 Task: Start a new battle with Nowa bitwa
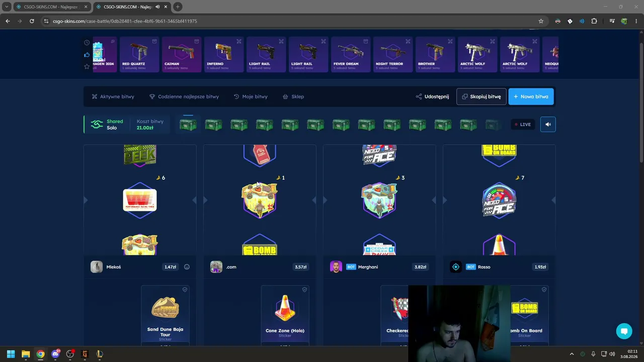(x=531, y=97)
